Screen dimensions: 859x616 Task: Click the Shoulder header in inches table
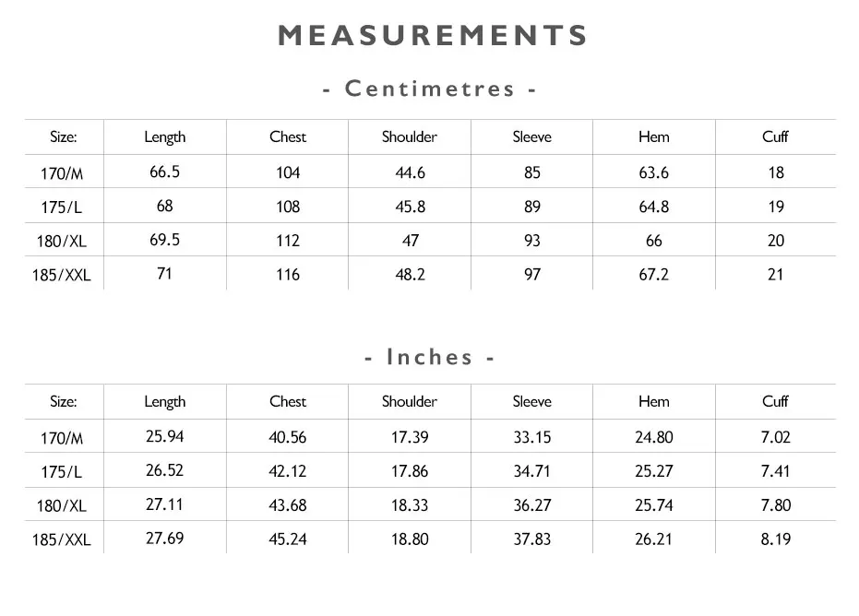(410, 401)
